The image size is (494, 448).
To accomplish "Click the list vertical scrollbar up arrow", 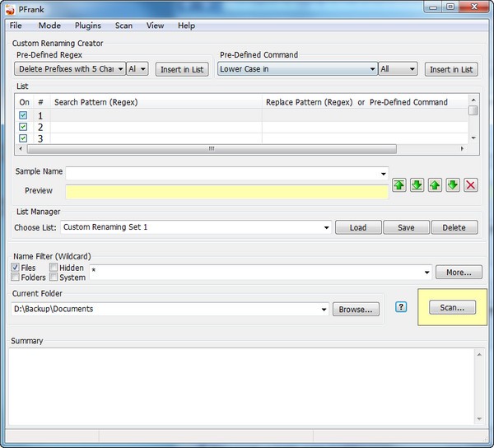I will click(473, 100).
